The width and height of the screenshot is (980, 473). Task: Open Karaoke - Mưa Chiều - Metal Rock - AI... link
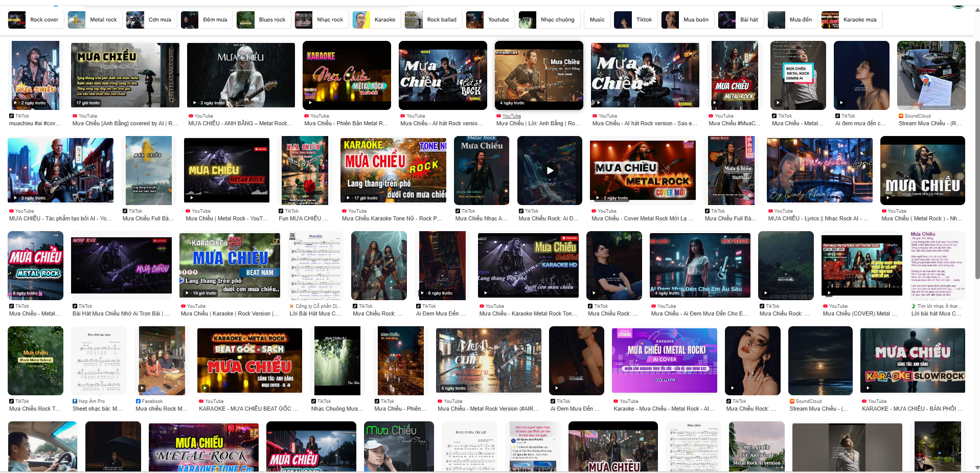[664, 409]
